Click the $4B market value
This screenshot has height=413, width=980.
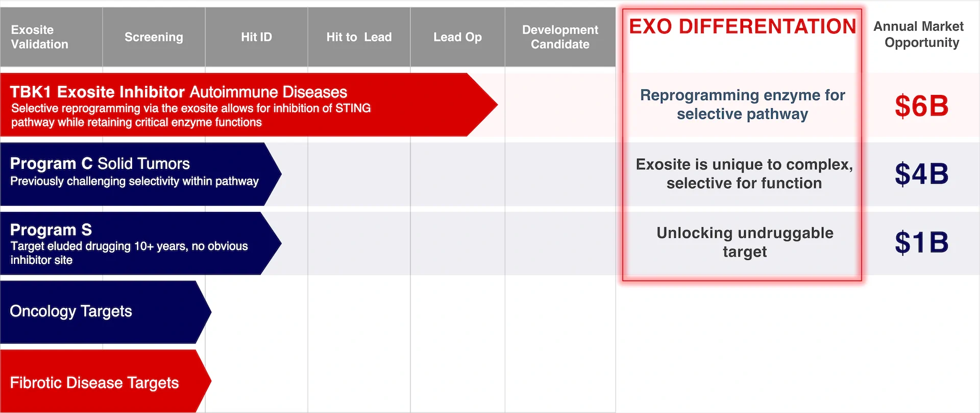(921, 174)
